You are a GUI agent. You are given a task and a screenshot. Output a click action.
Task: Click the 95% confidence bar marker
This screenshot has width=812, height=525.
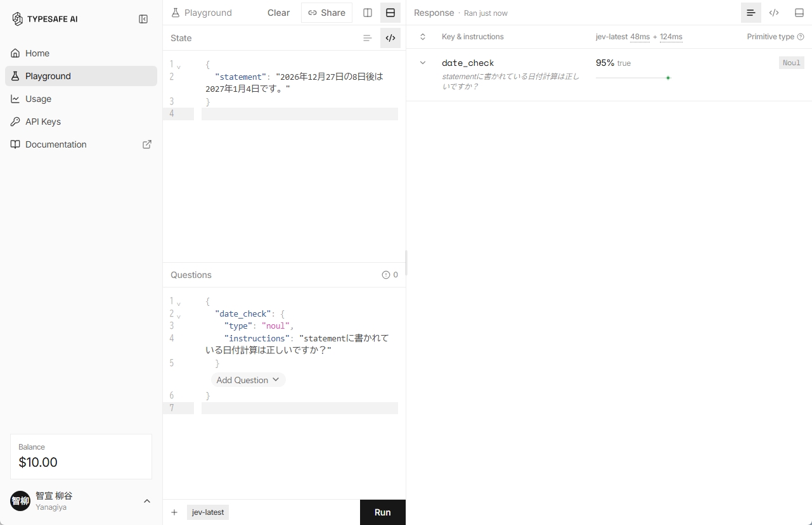(x=668, y=78)
